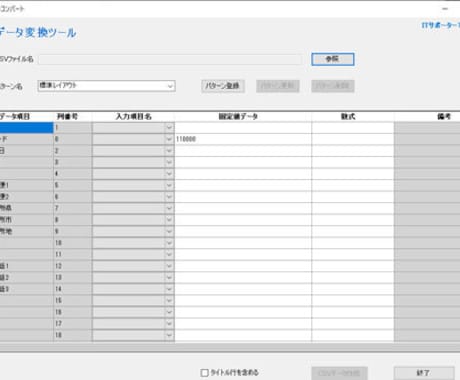Click the CSV file name input field
Image resolution: width=460 pixels, height=380 pixels.
click(169, 60)
